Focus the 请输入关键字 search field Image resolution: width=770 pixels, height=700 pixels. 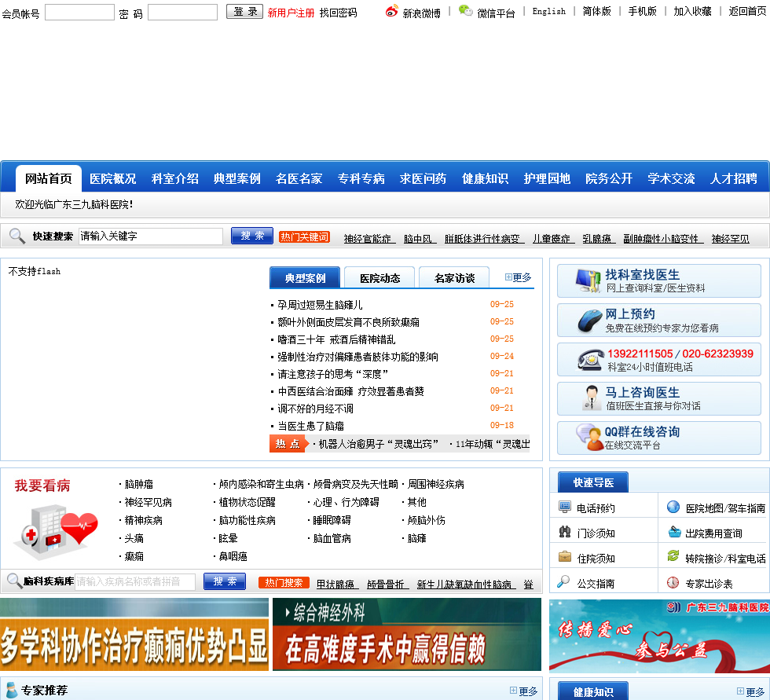(x=151, y=236)
